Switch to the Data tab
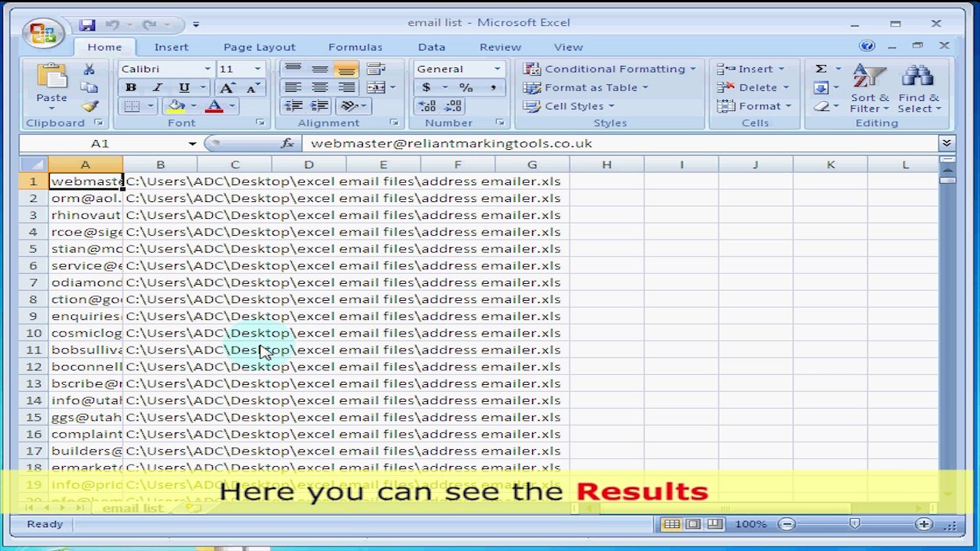Image resolution: width=980 pixels, height=551 pixels. click(x=432, y=47)
